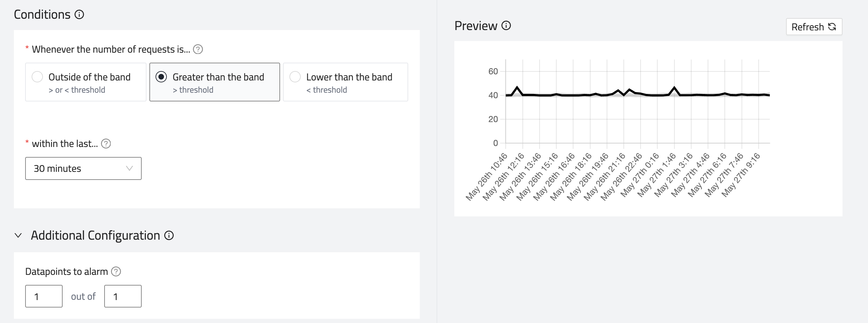868x323 pixels.
Task: Click the chart spike near May 26th 12:16
Action: click(x=517, y=88)
